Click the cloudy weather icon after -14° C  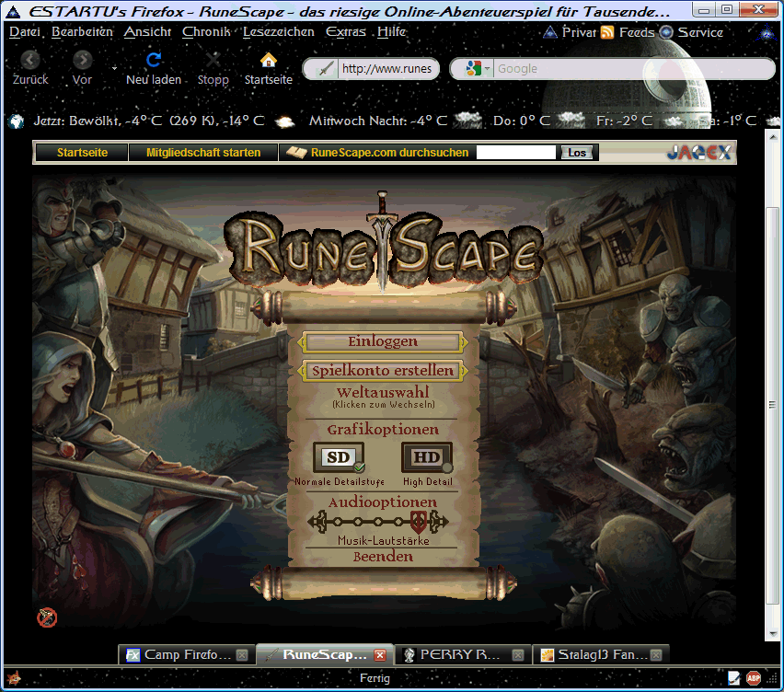(x=284, y=121)
